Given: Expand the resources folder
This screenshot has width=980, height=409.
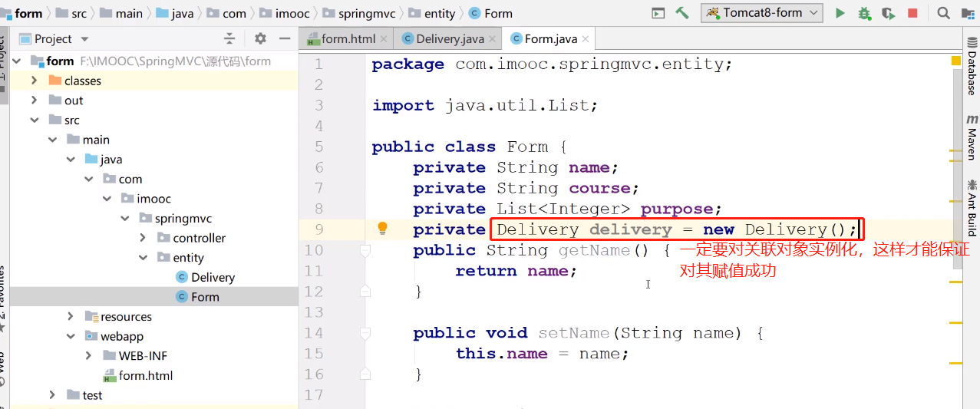Looking at the screenshot, I should (70, 316).
